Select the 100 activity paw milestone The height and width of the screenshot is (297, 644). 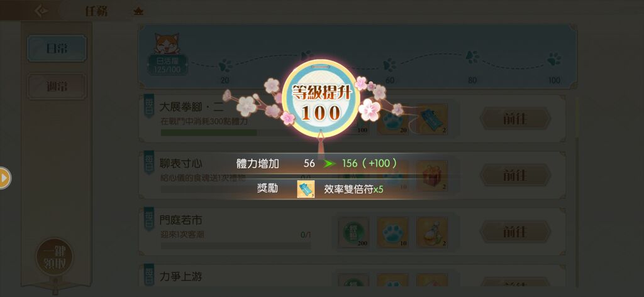point(554,59)
